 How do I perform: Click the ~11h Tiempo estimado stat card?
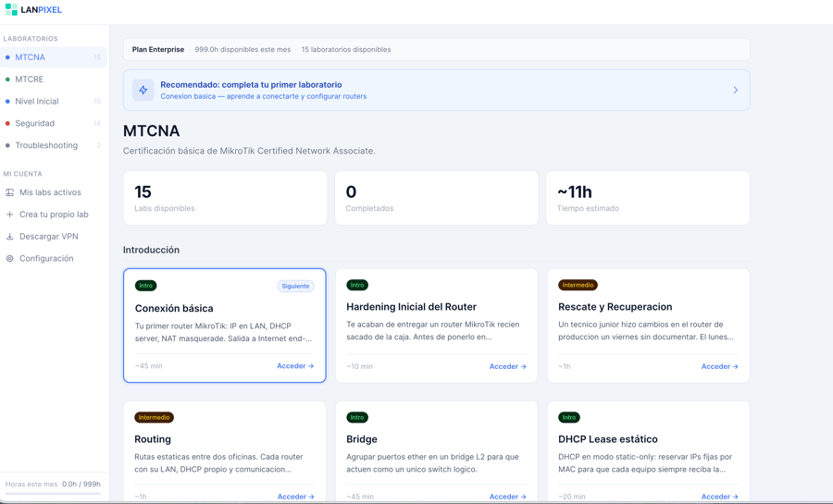click(648, 198)
